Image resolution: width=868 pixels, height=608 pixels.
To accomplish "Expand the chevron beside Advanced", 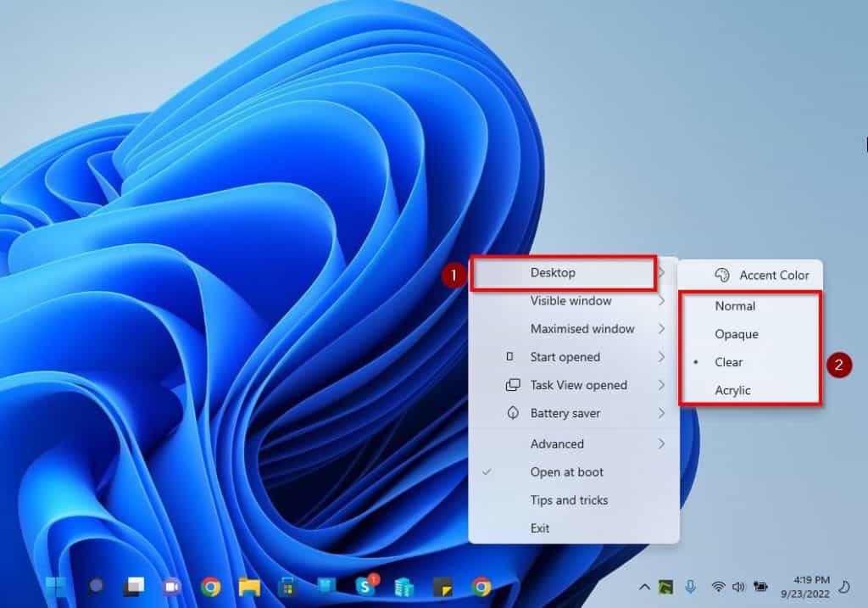I will (661, 444).
